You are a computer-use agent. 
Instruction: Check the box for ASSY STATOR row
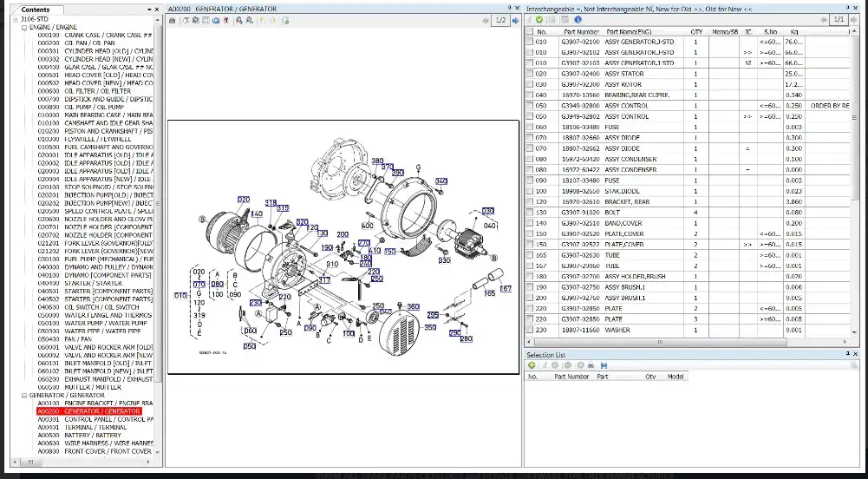click(x=531, y=74)
